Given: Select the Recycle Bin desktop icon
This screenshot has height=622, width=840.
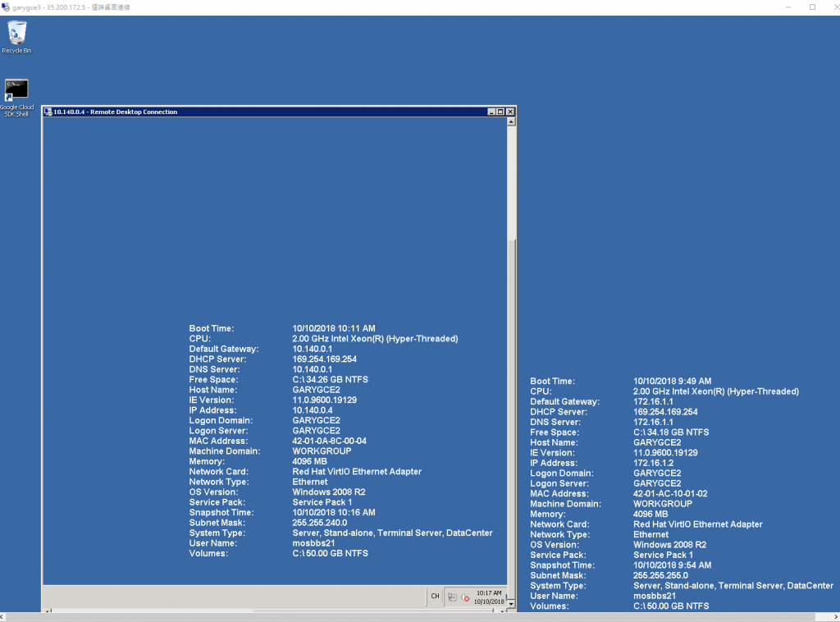Looking at the screenshot, I should (16, 37).
